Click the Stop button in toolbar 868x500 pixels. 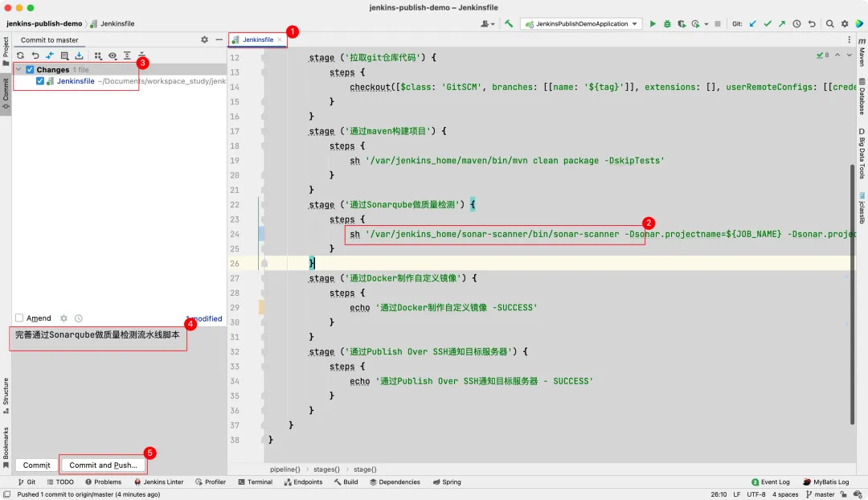pyautogui.click(x=718, y=24)
